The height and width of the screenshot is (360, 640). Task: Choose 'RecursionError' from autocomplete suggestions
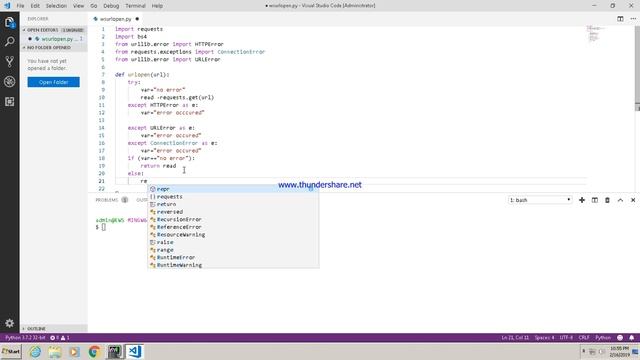tap(233, 220)
